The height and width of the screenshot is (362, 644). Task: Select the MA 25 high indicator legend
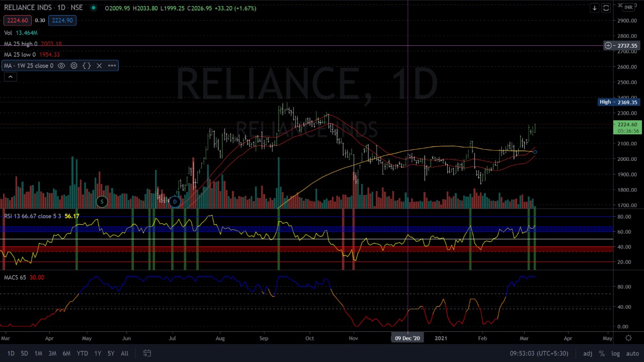[x=33, y=44]
